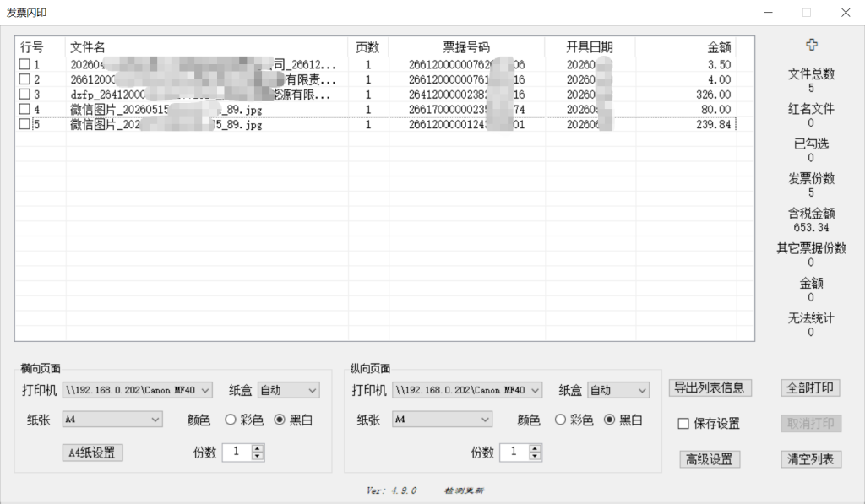This screenshot has width=865, height=504.
Task: Expand the 横向页面 纸张 A4 dropdown
Action: coord(112,420)
